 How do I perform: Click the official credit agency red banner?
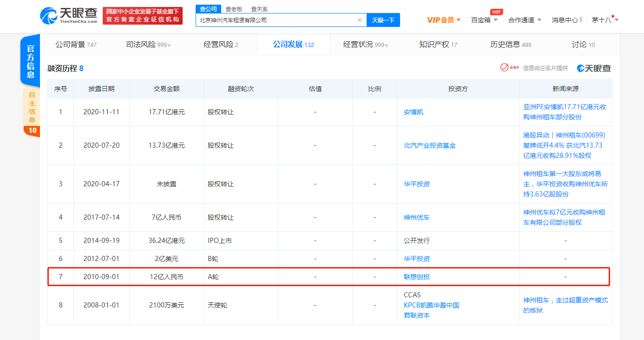tap(143, 16)
